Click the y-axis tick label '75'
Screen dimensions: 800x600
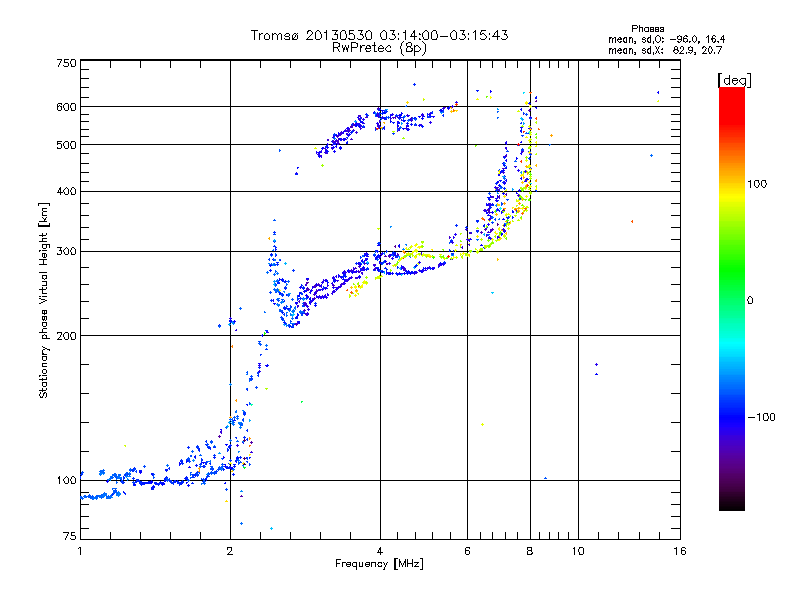tap(69, 536)
